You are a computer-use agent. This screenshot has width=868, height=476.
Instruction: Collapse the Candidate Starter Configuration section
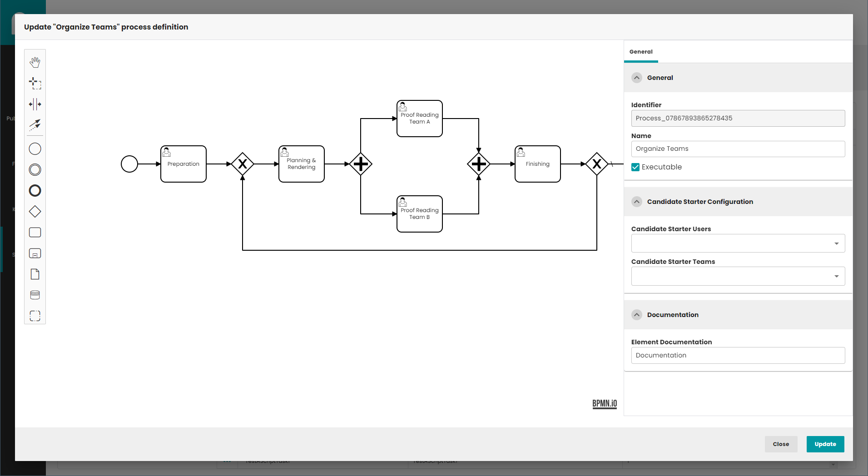click(x=637, y=202)
